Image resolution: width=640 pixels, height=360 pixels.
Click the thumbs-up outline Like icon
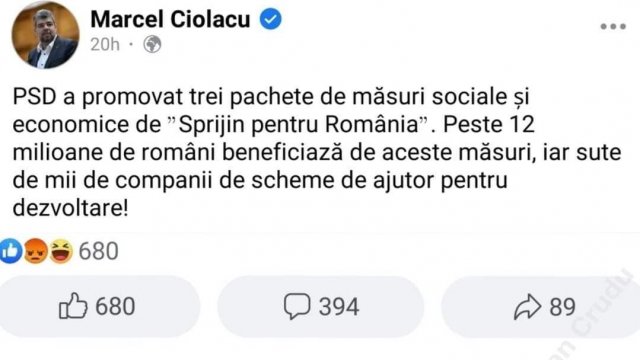tap(73, 306)
